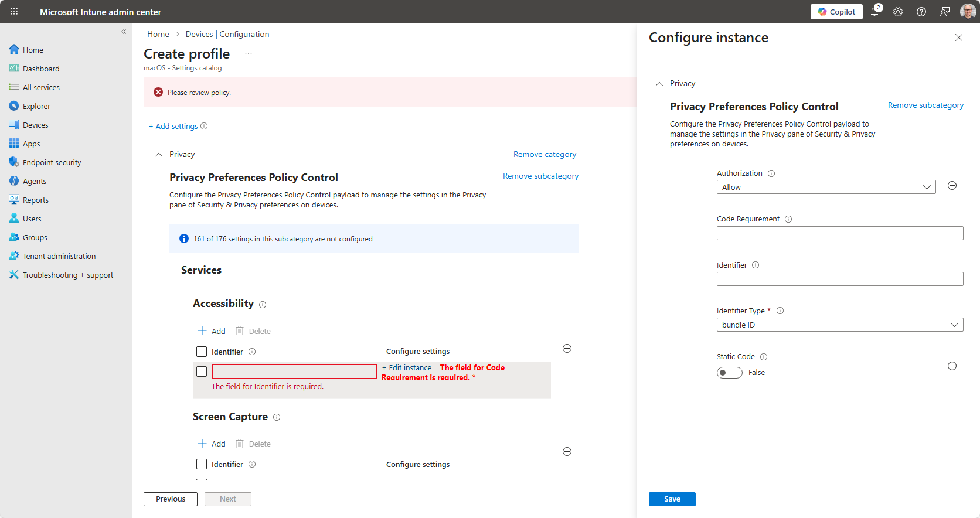Open the Identifier Type dropdown
Image resolution: width=980 pixels, height=518 pixels.
839,325
